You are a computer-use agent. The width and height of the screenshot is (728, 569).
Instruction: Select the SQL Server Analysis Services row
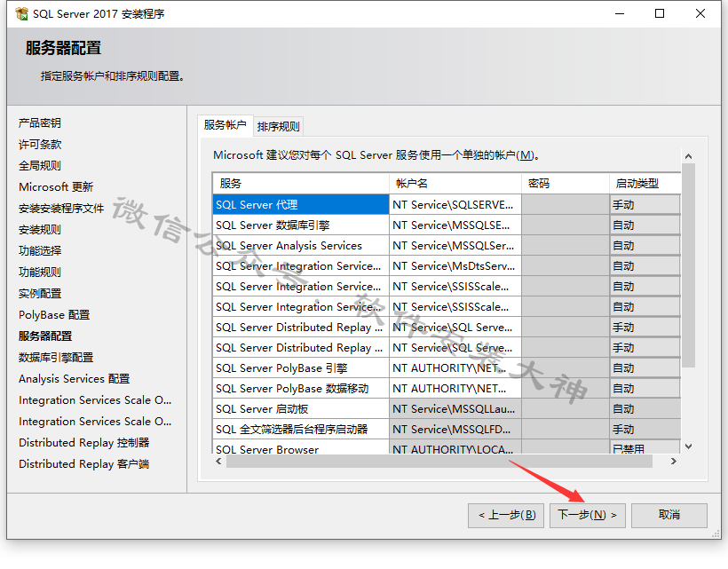(x=301, y=246)
